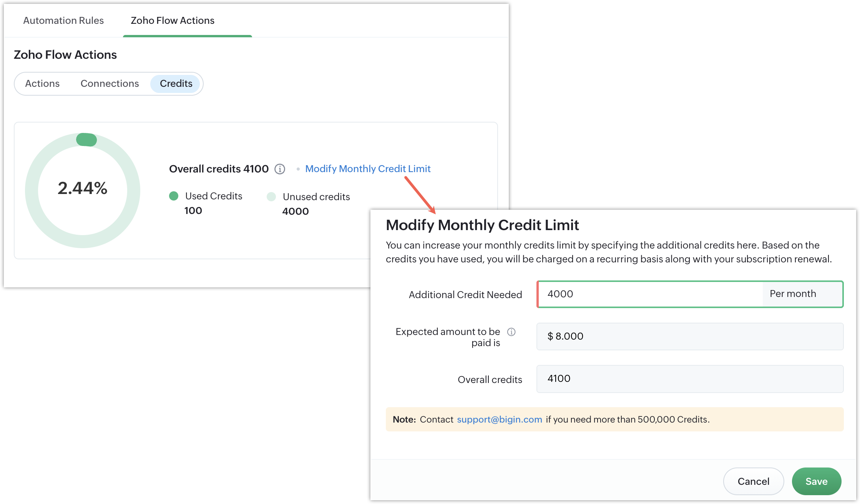Click the 2.44% donut chart center
Image resolution: width=860 pixels, height=504 pixels.
(83, 188)
